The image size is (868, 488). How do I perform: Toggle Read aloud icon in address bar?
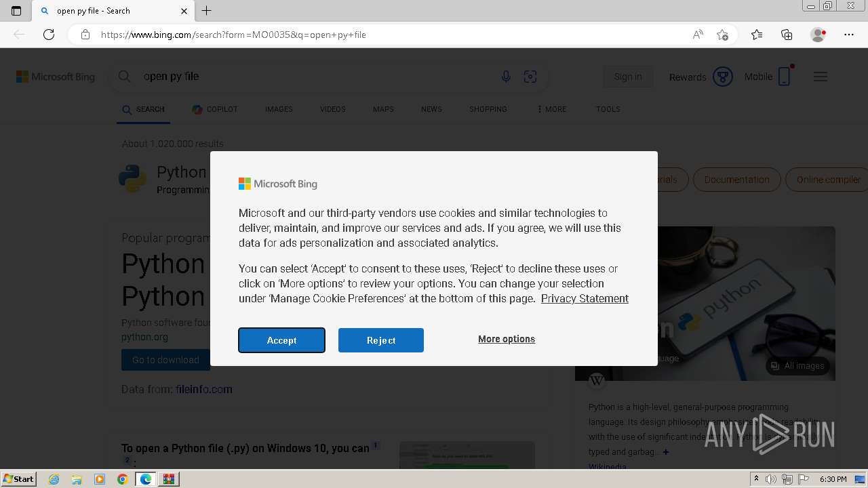698,35
